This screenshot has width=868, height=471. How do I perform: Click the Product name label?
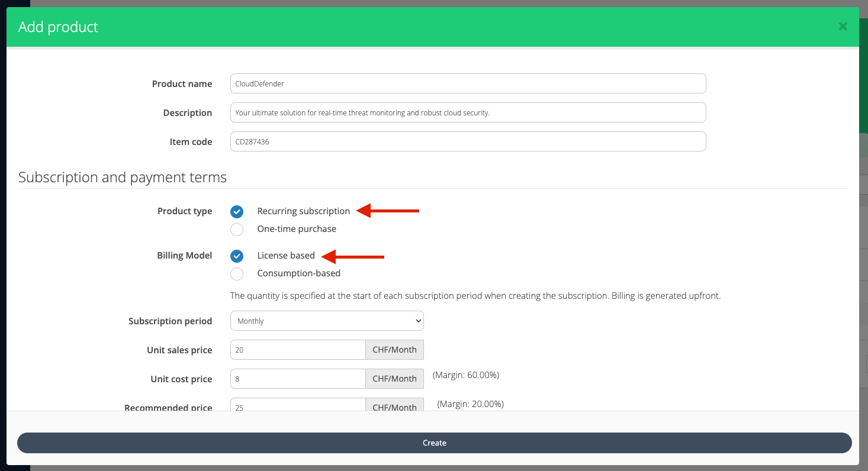(182, 84)
